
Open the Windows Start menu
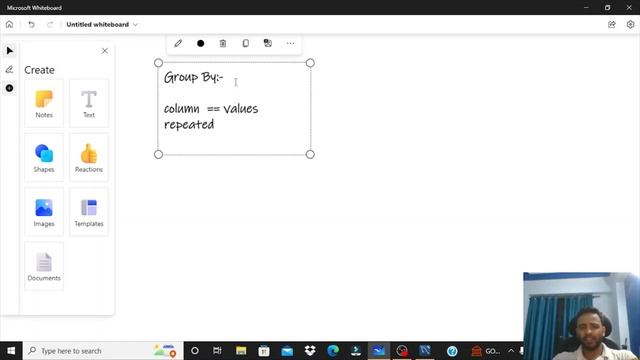click(11, 351)
